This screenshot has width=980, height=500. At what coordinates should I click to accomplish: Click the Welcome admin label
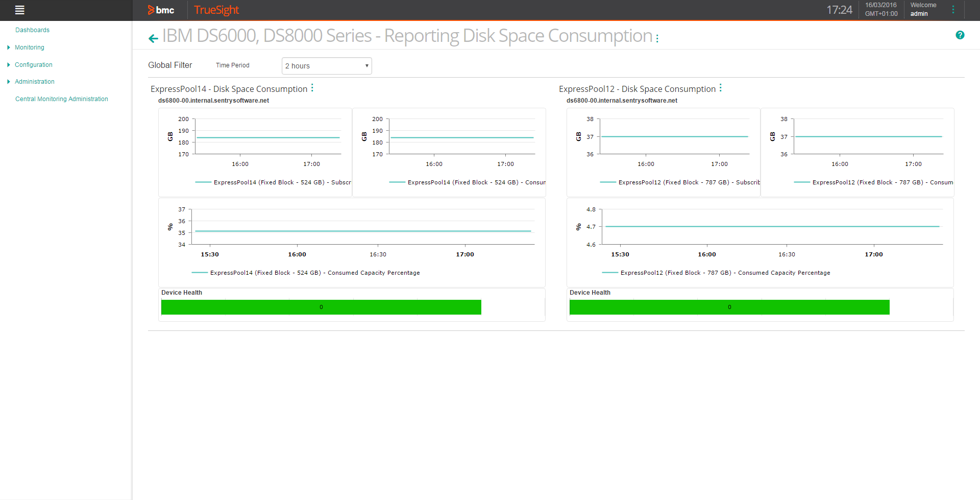[x=923, y=9]
